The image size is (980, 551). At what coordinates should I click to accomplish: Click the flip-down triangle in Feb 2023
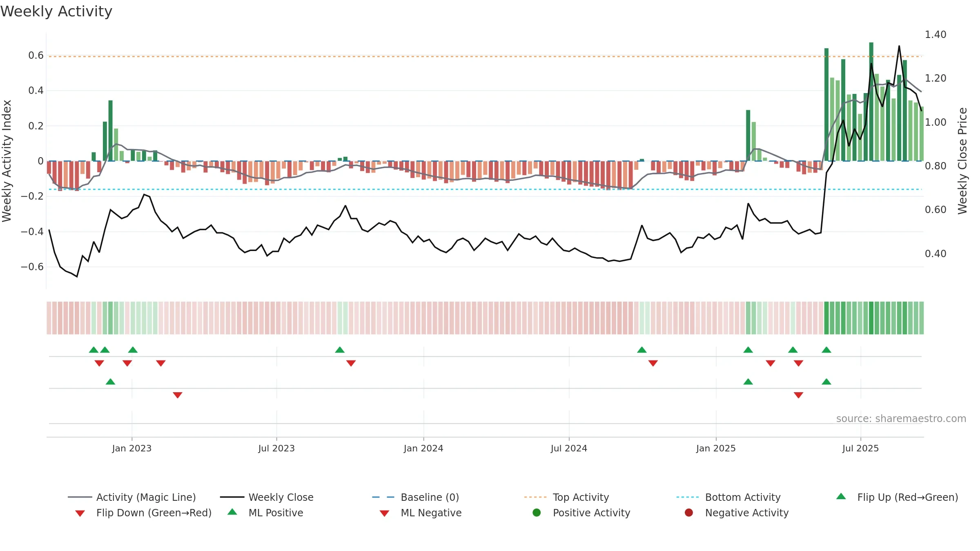coord(161,363)
